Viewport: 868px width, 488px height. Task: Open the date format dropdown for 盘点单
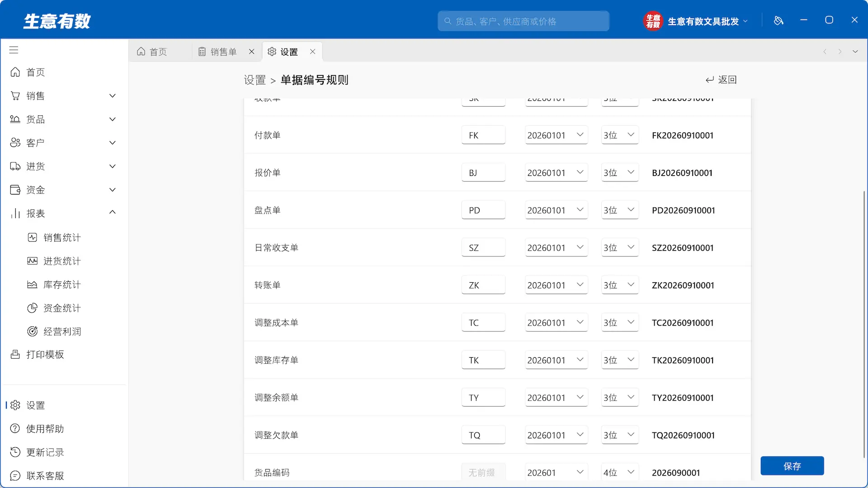(556, 210)
